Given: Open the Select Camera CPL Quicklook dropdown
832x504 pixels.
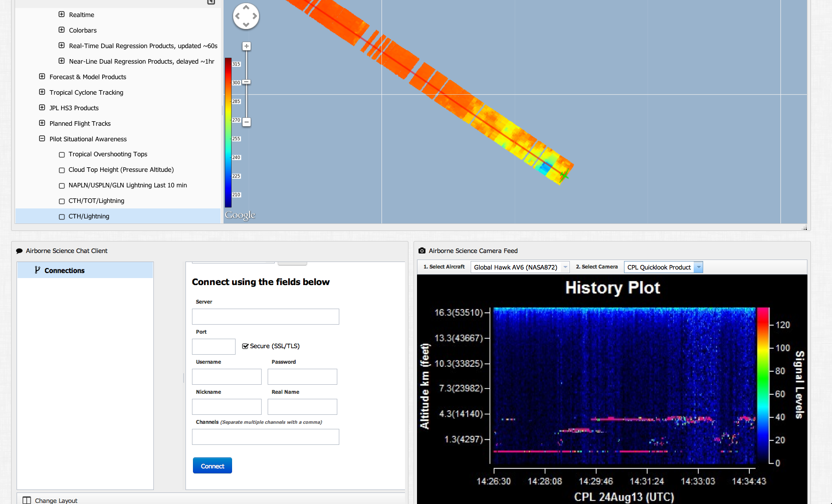Looking at the screenshot, I should (698, 268).
